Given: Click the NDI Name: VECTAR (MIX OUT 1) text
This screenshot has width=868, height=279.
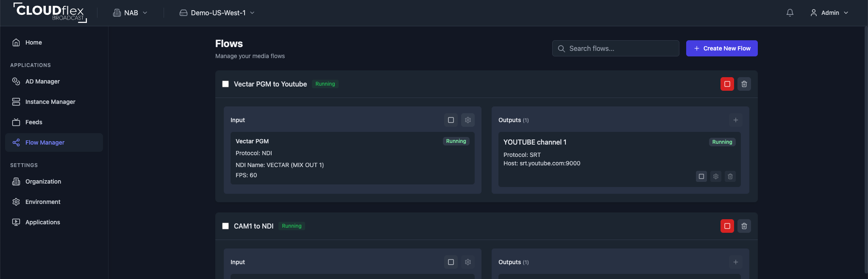Looking at the screenshot, I should [280, 165].
